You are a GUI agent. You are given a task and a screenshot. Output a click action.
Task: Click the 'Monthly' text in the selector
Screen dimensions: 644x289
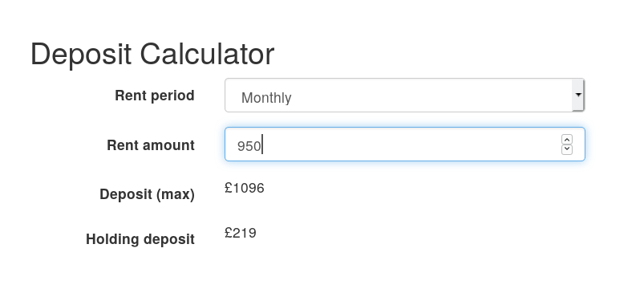266,98
